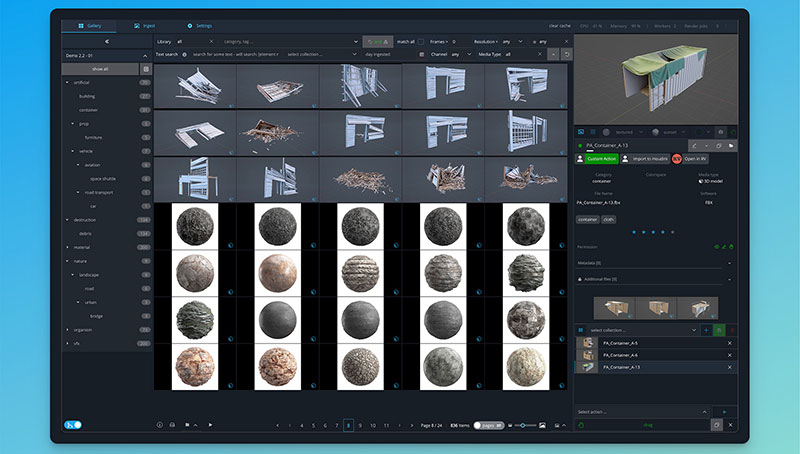
Task: Click the clear cache link
Action: coord(559,26)
